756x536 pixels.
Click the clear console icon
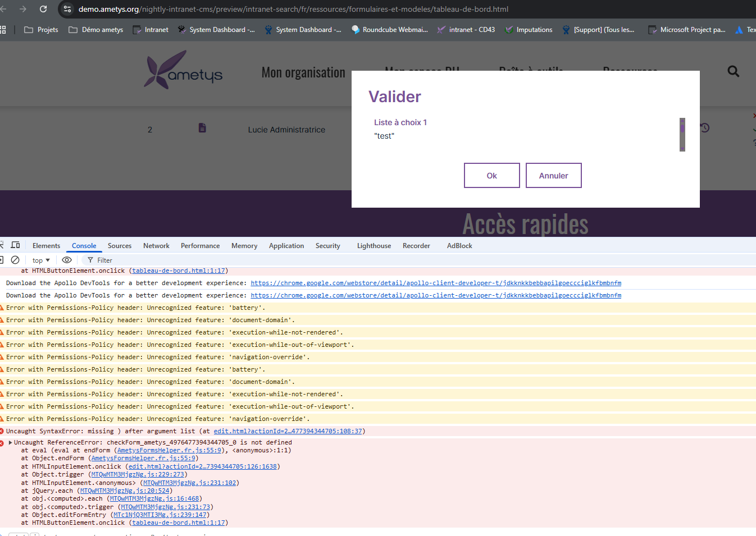pos(15,260)
